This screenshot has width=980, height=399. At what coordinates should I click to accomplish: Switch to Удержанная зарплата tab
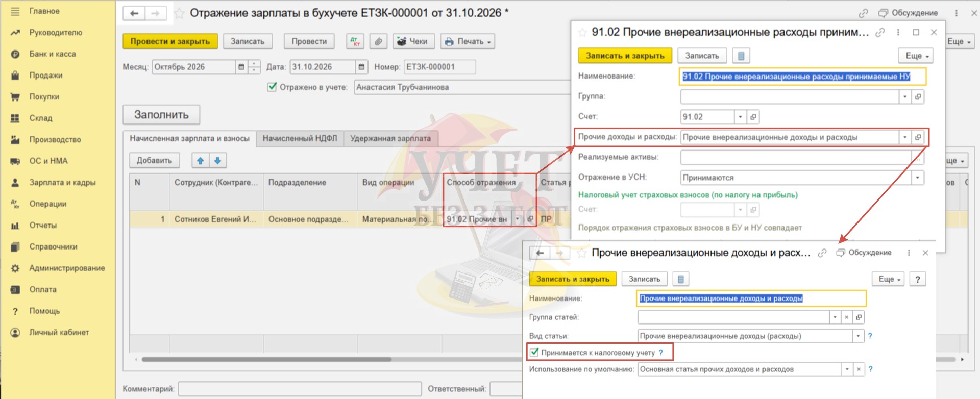tap(390, 138)
